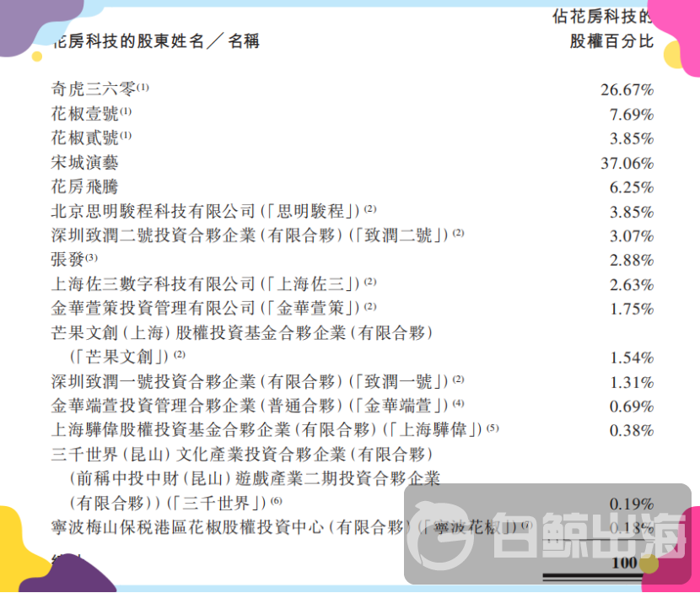Select the 37.06% equity value
Image resolution: width=700 pixels, height=593 pixels.
pyautogui.click(x=626, y=163)
